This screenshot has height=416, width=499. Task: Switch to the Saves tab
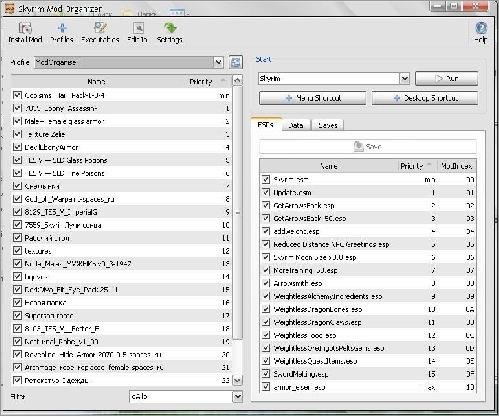(x=327, y=125)
